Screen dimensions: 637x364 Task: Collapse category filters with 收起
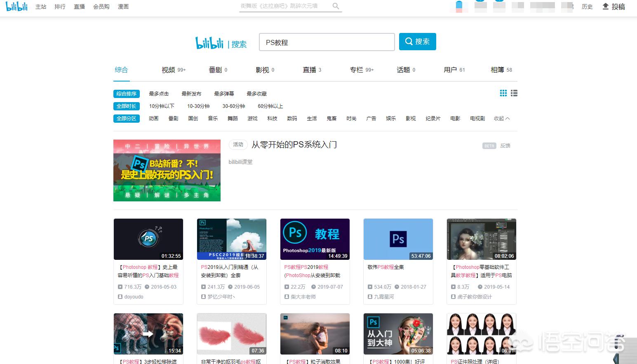click(x=502, y=119)
